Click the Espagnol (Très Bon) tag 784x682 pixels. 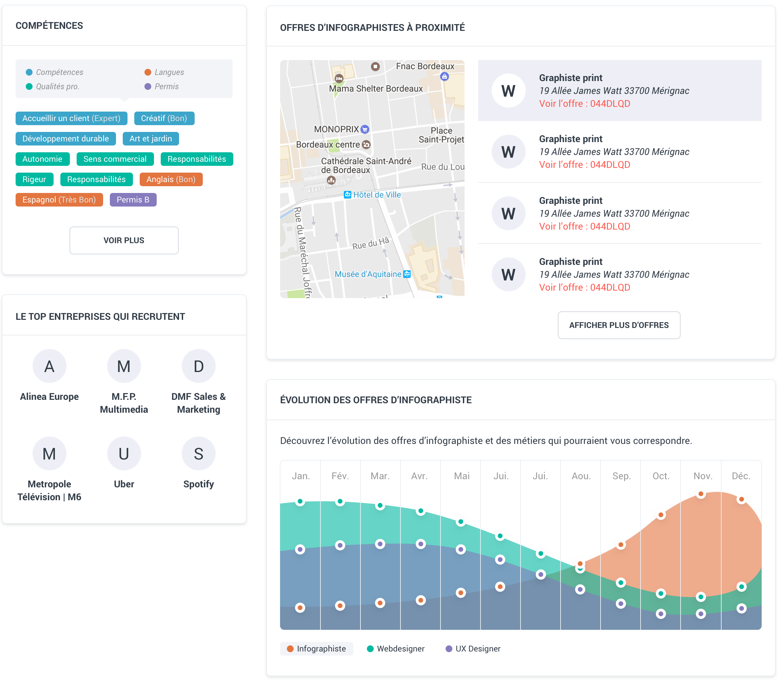coord(59,200)
